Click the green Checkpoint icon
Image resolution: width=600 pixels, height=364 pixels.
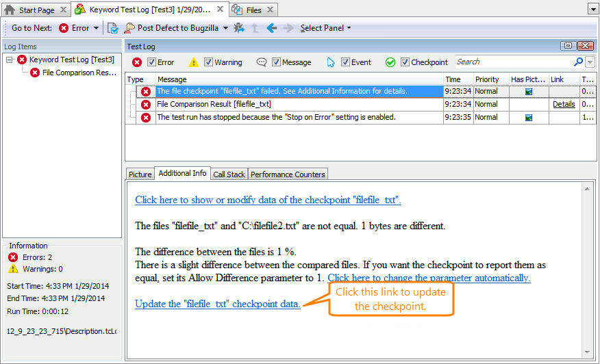click(x=390, y=62)
